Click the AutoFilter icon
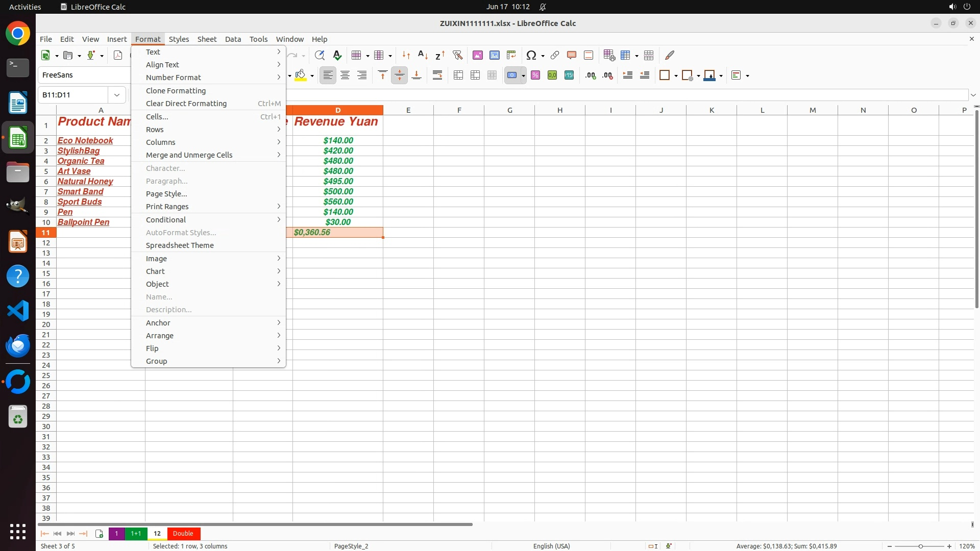This screenshot has height=551, width=980. [x=457, y=55]
